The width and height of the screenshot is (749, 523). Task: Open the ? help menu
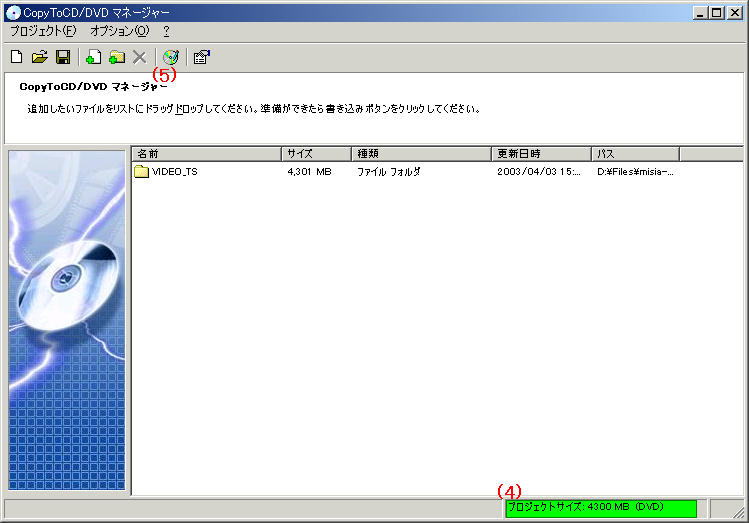click(166, 31)
